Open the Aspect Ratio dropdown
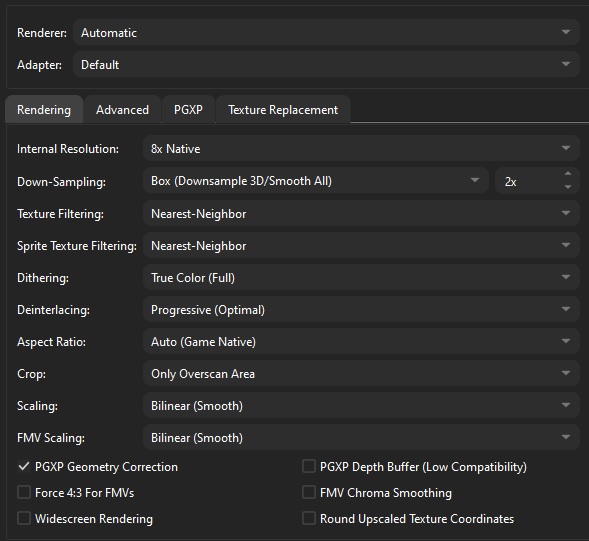 [x=361, y=341]
